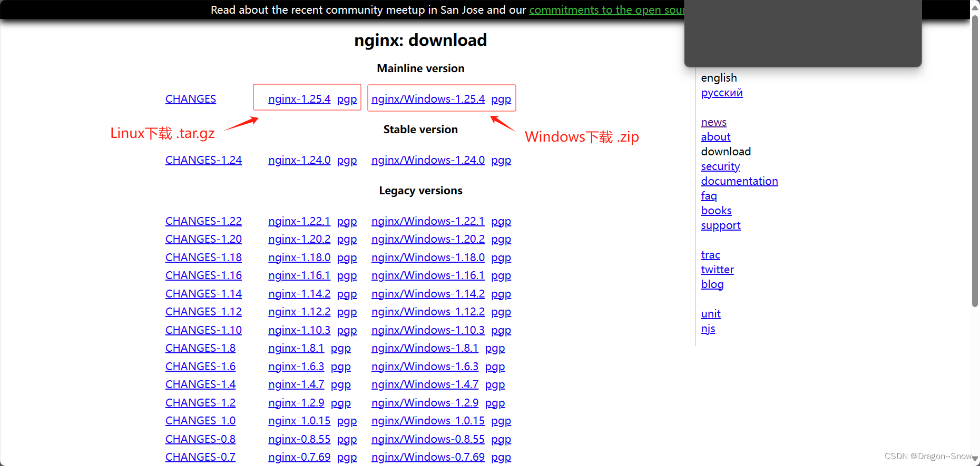Download legacy nginx-1.22.1
The height and width of the screenshot is (466, 980).
click(x=299, y=221)
